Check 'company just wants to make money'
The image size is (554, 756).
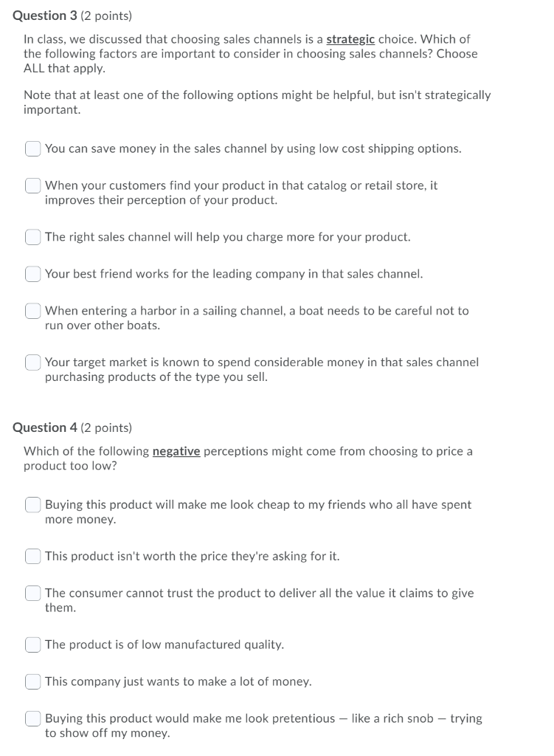32,681
